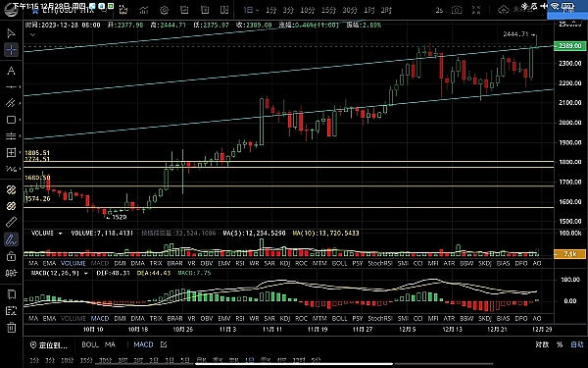Switch the volume pane to the KDJ tab
Screen dimensions: 588x368
point(285,263)
